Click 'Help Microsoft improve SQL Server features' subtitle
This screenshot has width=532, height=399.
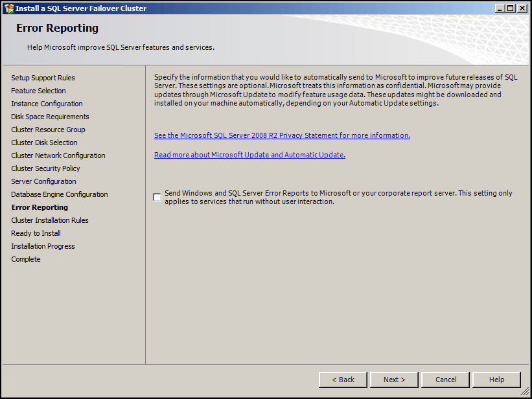pos(121,47)
